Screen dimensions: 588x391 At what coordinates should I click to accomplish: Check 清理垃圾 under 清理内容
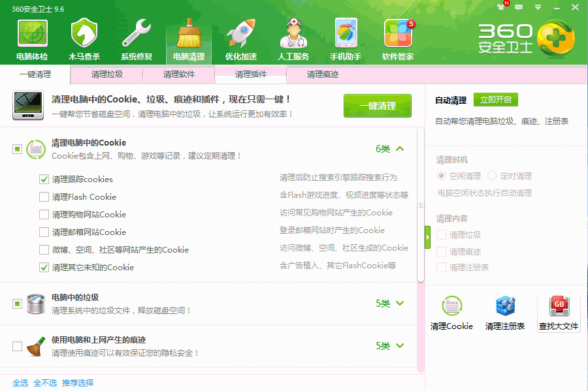coord(442,235)
